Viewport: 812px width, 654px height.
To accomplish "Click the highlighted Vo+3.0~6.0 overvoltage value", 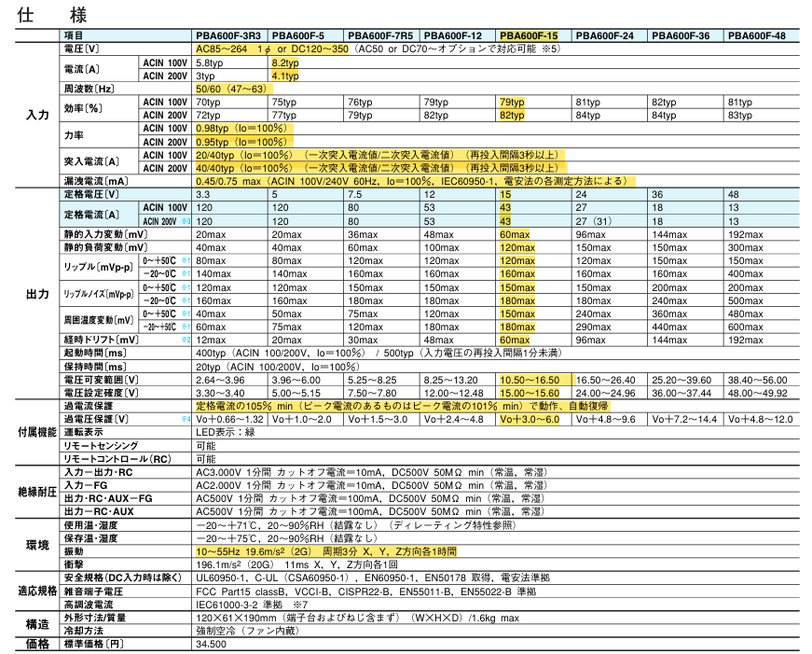I will (x=530, y=419).
